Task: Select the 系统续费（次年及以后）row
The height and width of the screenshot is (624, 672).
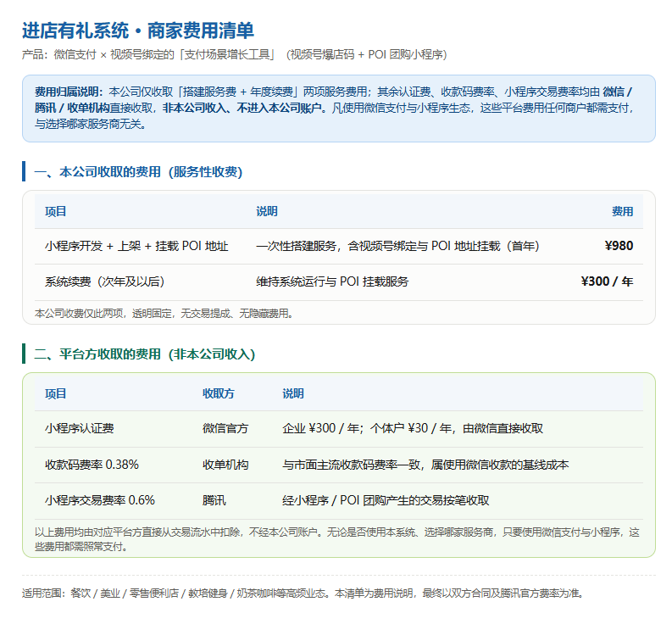Action: click(x=339, y=281)
